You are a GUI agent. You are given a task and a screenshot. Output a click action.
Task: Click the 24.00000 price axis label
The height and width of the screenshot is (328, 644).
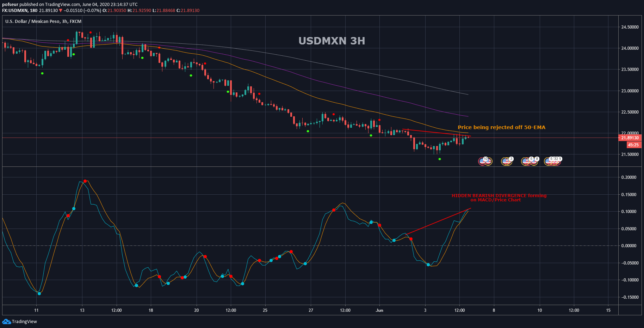point(630,48)
